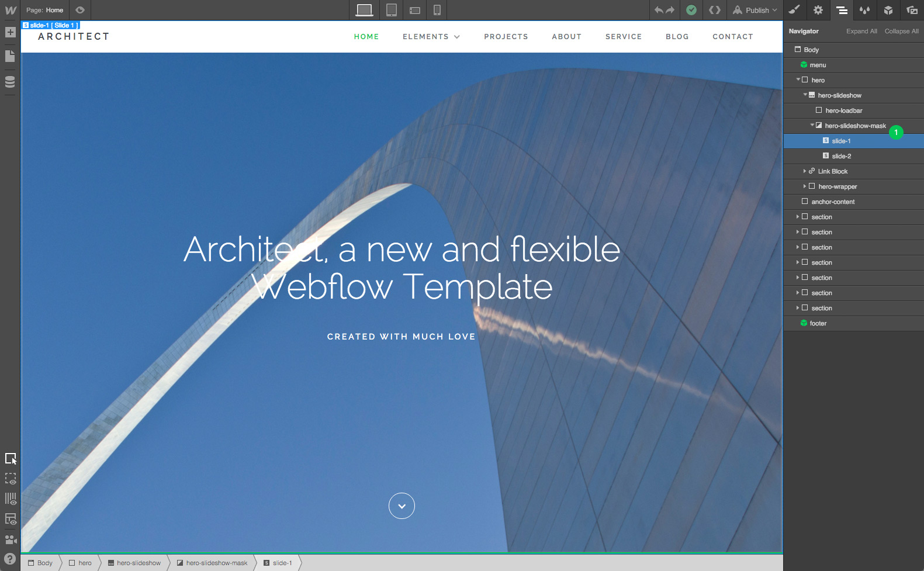
Task: Click the Webflow logo icon
Action: [x=11, y=10]
